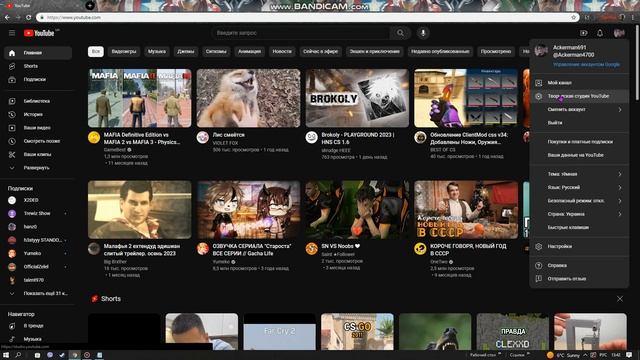This screenshot has width=640, height=360.
Task: Open Мой канал in account menu
Action: coord(579,83)
